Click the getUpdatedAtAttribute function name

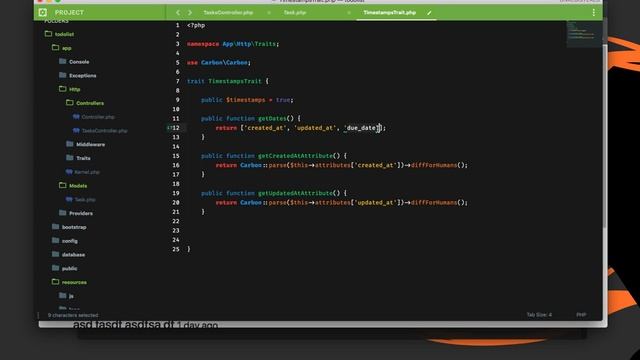pos(296,193)
